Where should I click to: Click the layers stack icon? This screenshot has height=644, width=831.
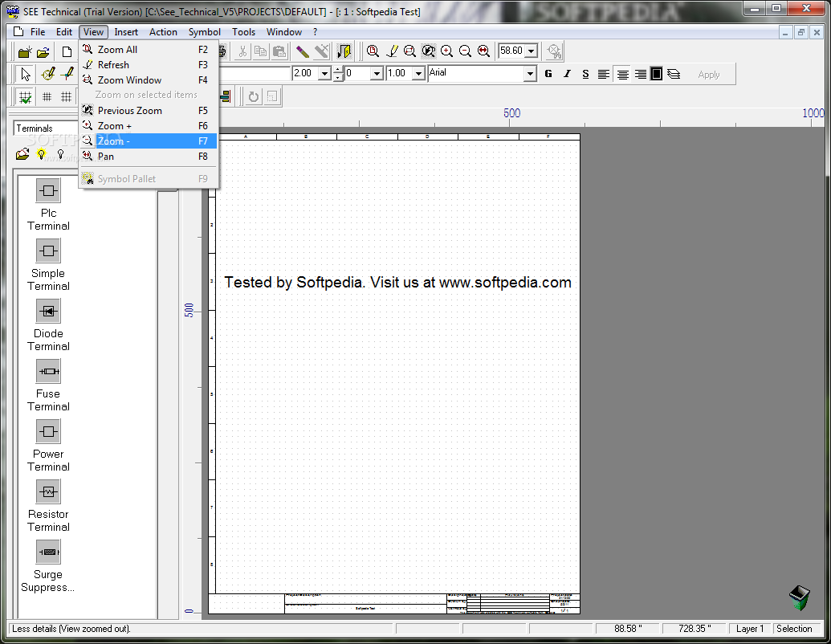coord(674,74)
